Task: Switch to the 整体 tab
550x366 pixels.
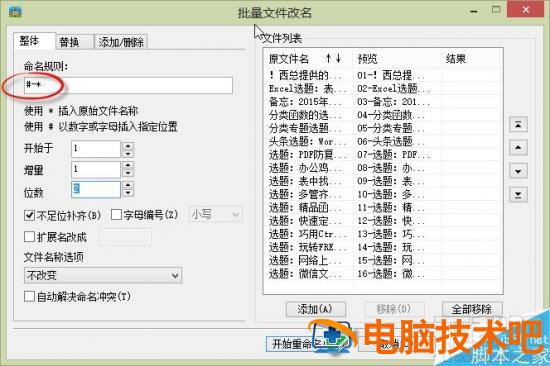Action: 34,41
